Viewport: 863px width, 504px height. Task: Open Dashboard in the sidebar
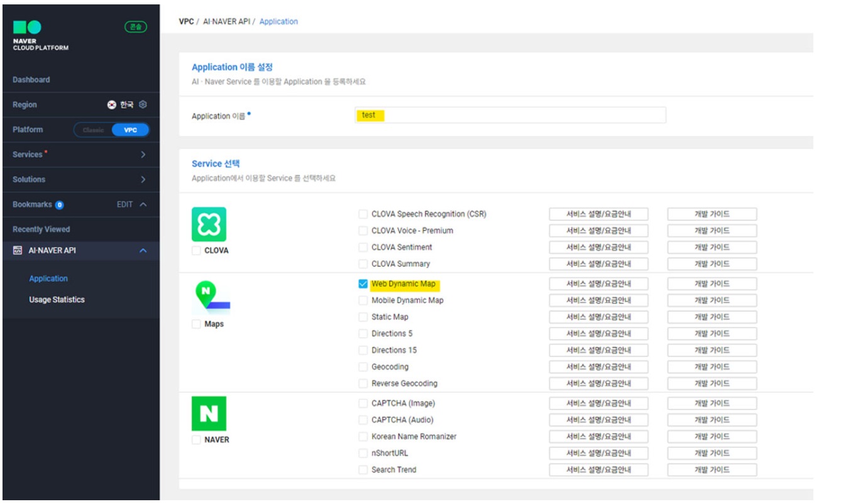[31, 80]
